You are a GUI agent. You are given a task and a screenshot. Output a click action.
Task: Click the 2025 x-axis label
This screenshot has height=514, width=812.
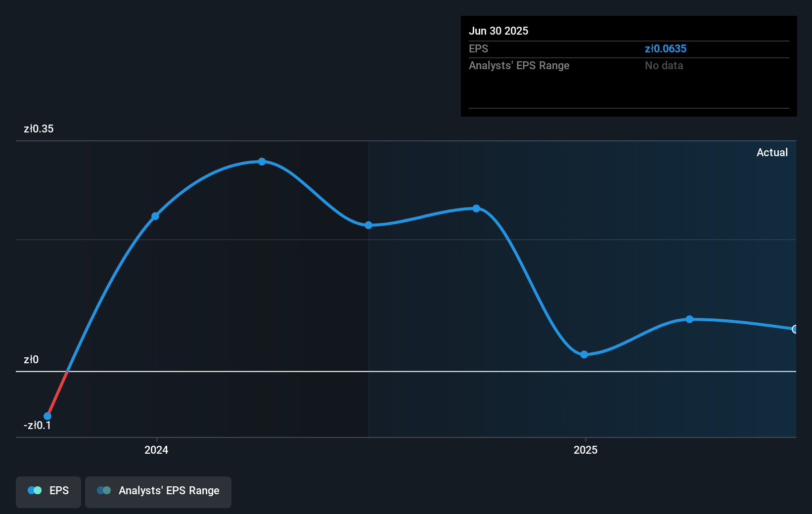coord(586,450)
